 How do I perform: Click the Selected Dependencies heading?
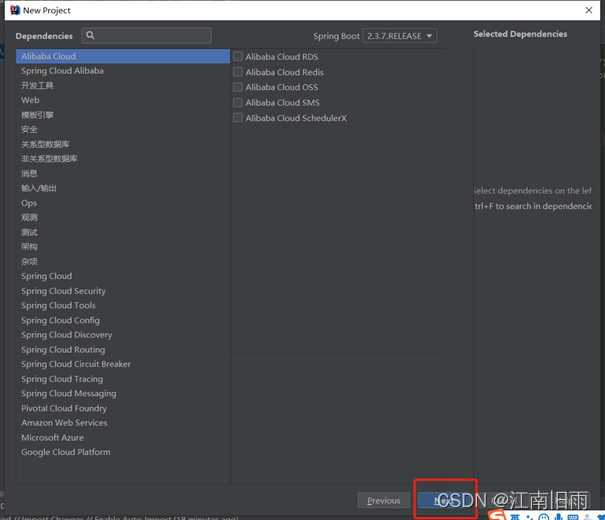tap(521, 34)
